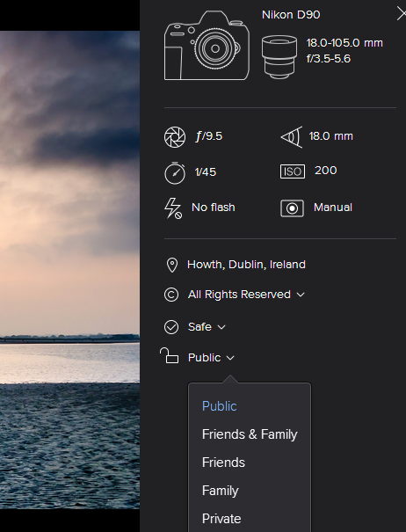Select Friends & Family privacy option
Image resolution: width=406 pixels, height=532 pixels.
coord(250,434)
